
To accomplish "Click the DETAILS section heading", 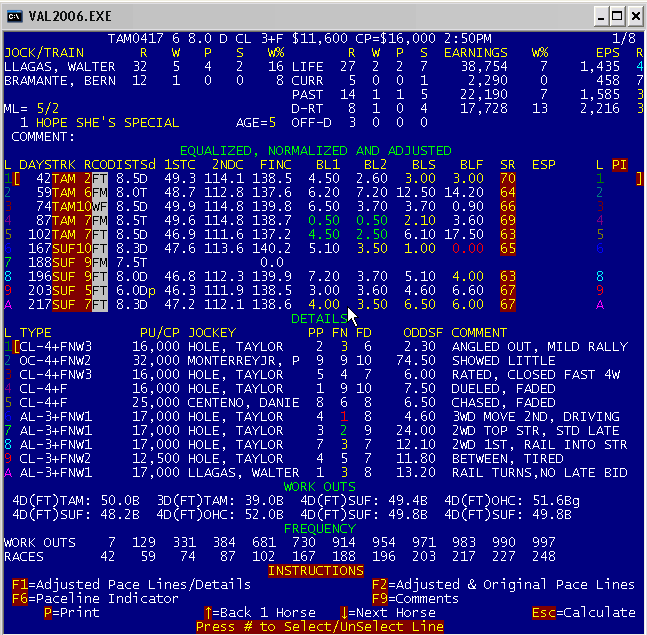I will 320,319.
